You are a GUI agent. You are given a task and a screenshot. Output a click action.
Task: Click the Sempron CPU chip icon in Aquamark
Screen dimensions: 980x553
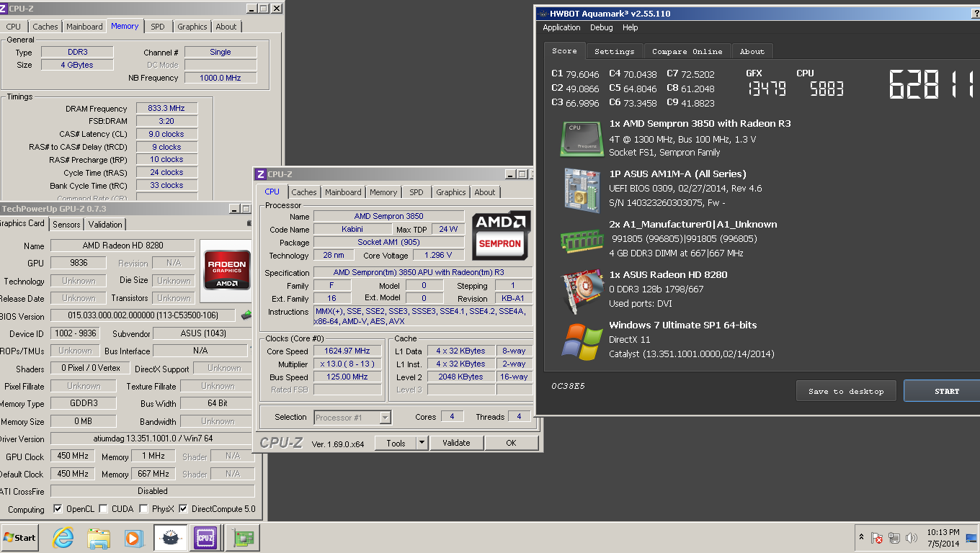point(582,138)
